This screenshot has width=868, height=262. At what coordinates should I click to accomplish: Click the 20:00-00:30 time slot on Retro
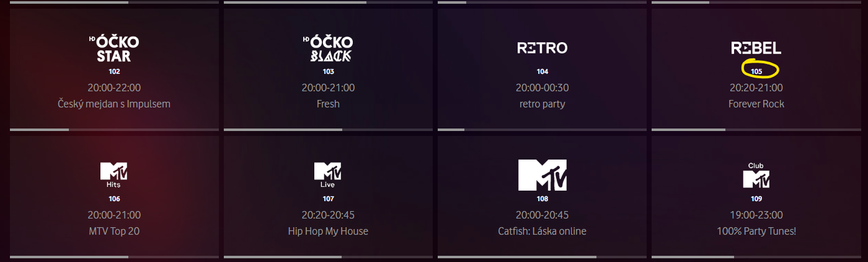(x=542, y=88)
